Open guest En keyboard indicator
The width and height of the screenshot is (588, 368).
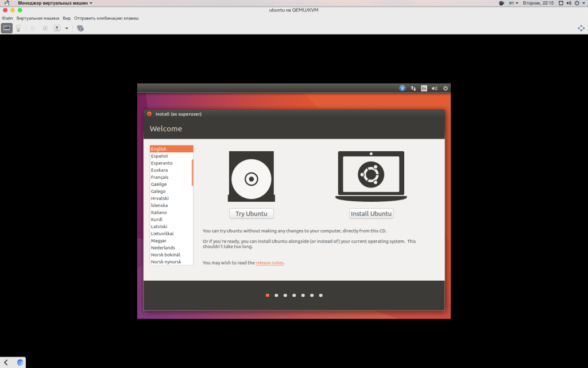[x=424, y=88]
